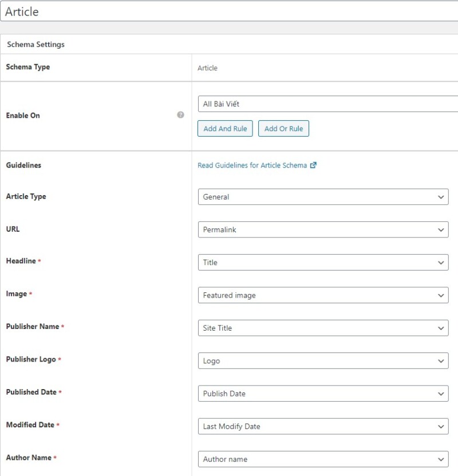
Task: Click the Schema Type value text Article
Action: (207, 68)
